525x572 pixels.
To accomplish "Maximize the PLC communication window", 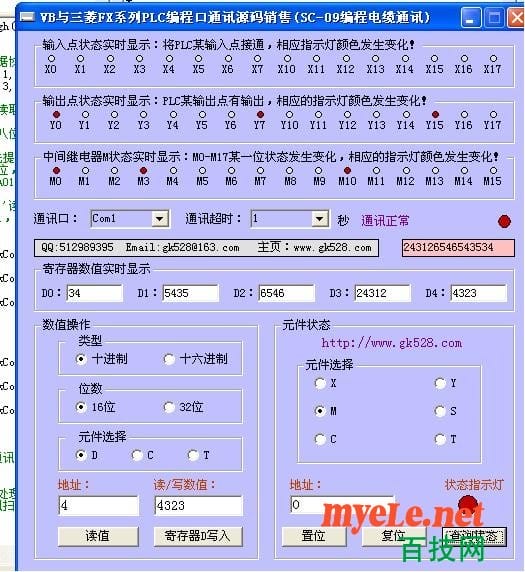I will pos(495,18).
